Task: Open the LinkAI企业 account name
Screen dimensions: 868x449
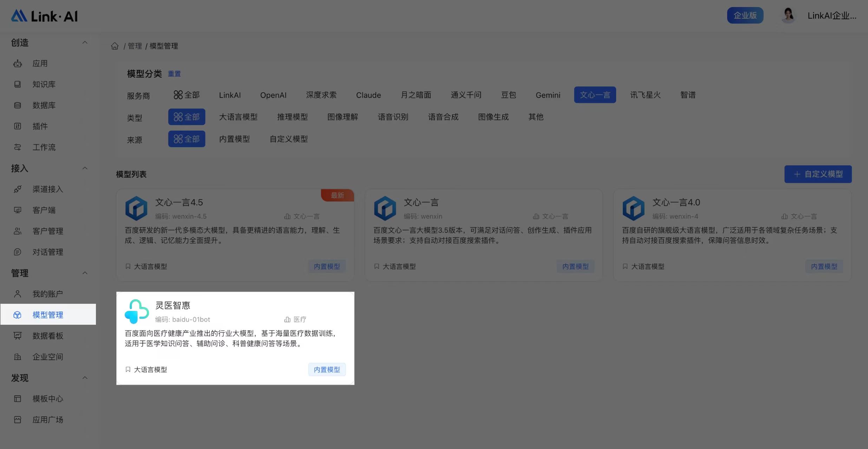Action: point(832,16)
